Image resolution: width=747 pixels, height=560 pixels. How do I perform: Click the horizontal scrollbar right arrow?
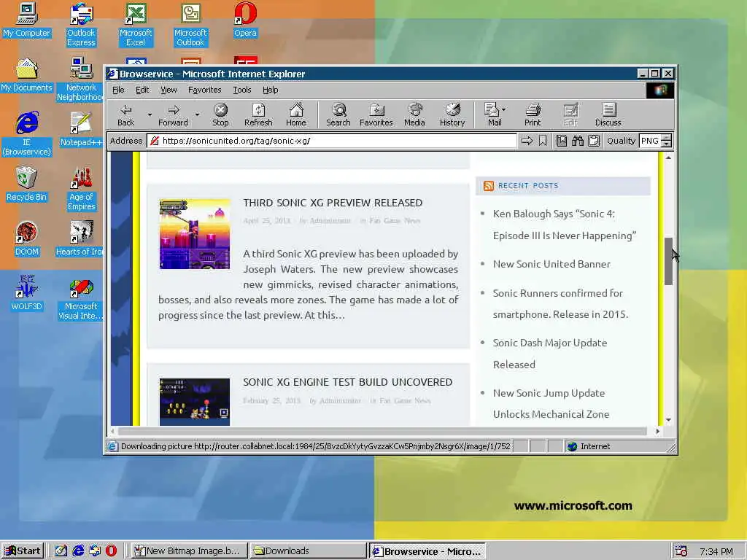[x=657, y=431]
